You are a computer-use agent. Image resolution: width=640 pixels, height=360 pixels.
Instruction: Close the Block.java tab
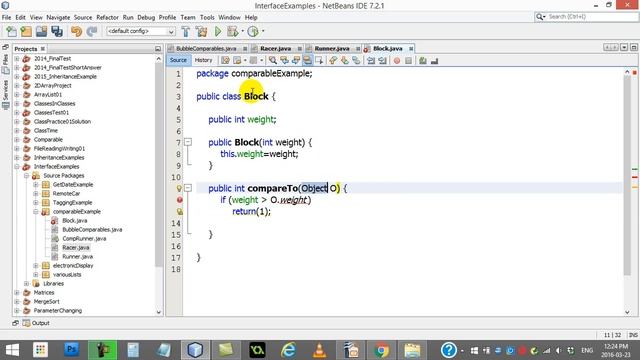pyautogui.click(x=411, y=49)
